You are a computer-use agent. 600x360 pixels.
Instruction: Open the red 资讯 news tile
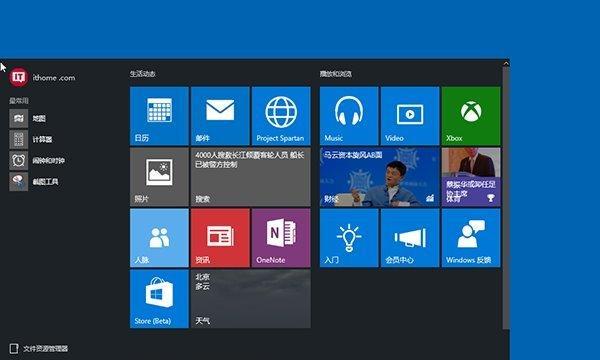point(220,238)
